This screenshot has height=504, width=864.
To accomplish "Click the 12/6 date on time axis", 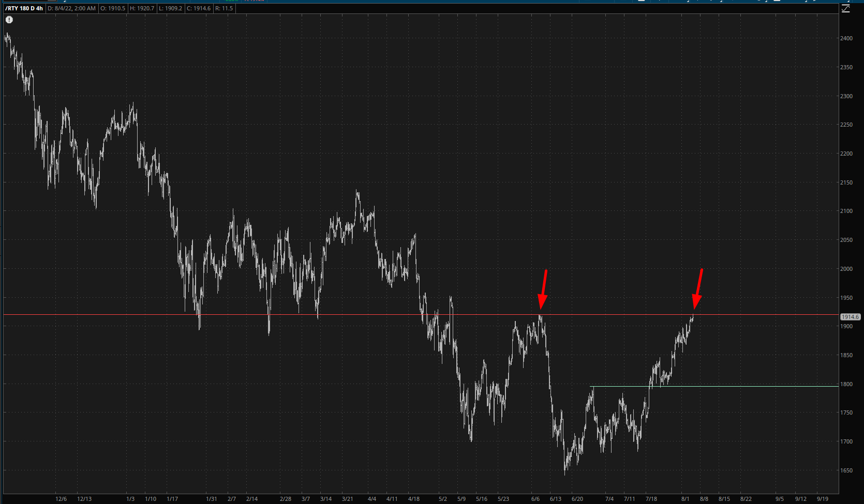I will point(61,499).
